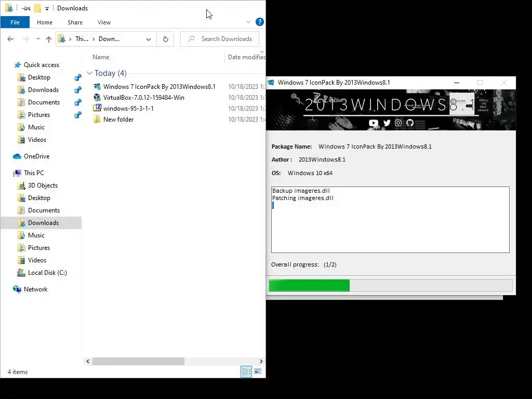This screenshot has width=532, height=399.
Task: Select the windows-95-3-1-1 archive icon
Action: point(97,108)
